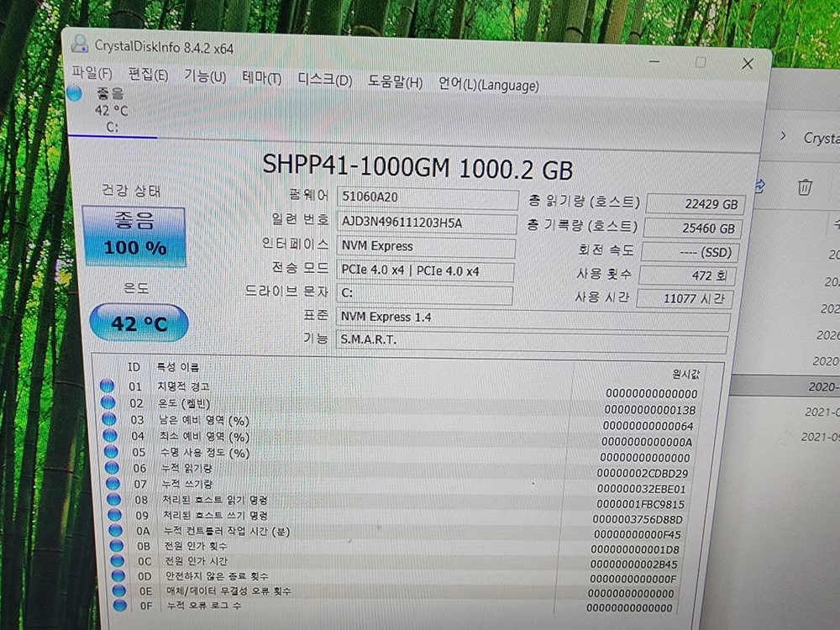Click the S.M.A.R.T. features field

[x=532, y=341]
